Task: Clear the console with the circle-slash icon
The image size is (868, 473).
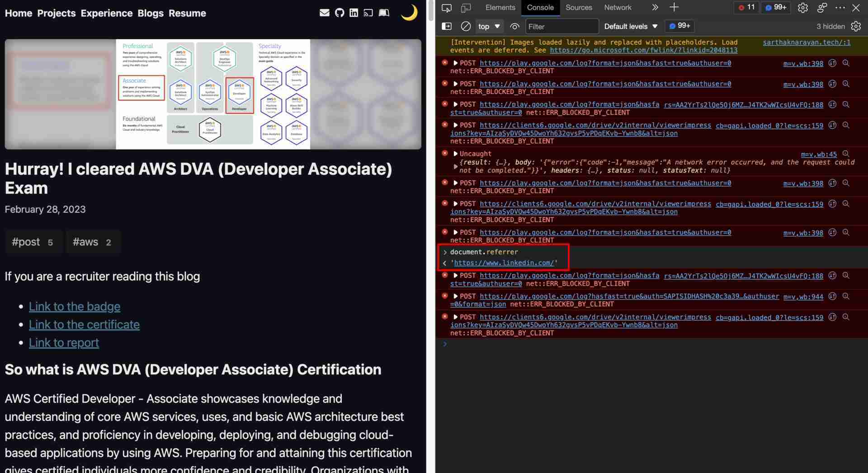Action: [x=466, y=26]
